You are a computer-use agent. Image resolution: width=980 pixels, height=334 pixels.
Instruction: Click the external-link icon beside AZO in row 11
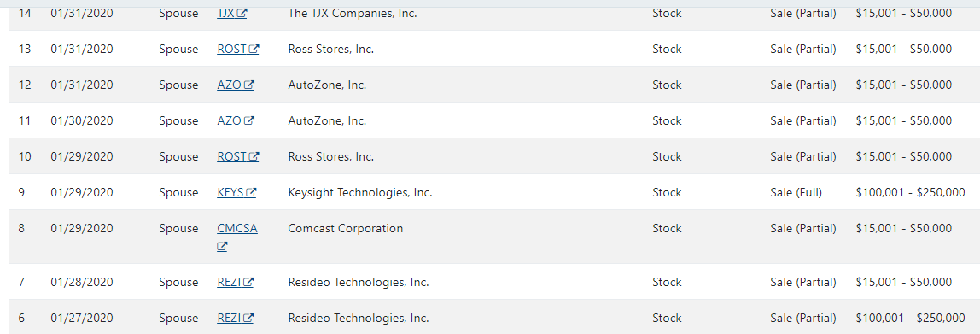(x=248, y=120)
